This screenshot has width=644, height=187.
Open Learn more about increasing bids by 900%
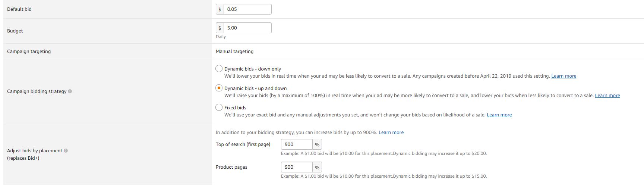391,133
